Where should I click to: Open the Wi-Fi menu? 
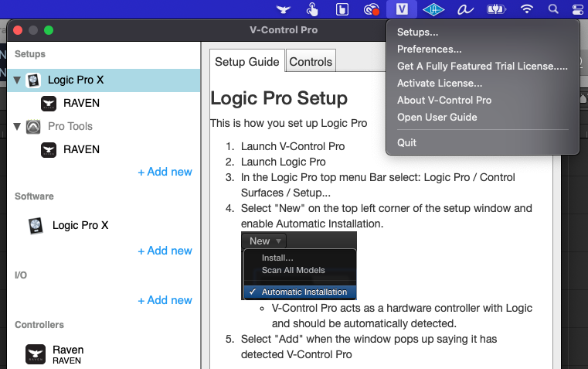click(x=527, y=9)
